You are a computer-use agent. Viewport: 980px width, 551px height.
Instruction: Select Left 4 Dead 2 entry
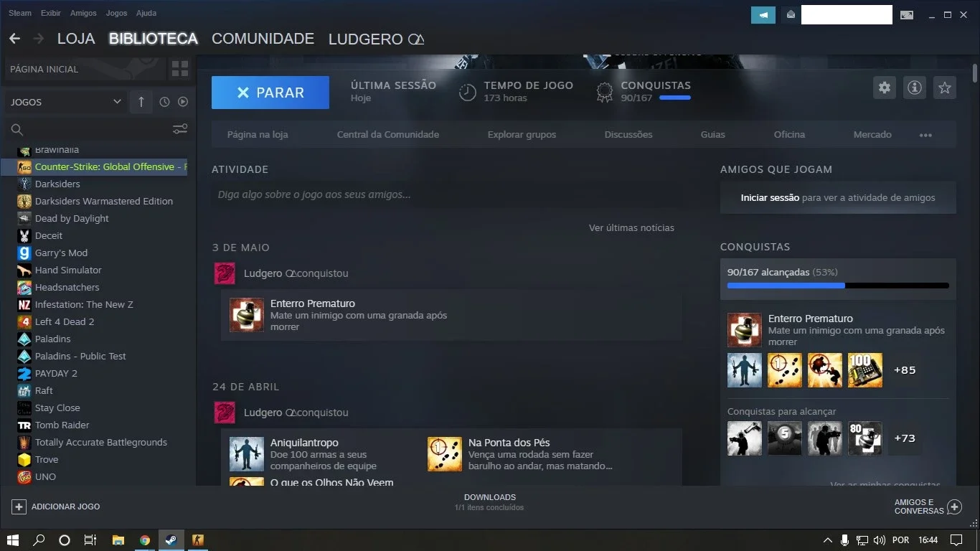[x=65, y=321]
